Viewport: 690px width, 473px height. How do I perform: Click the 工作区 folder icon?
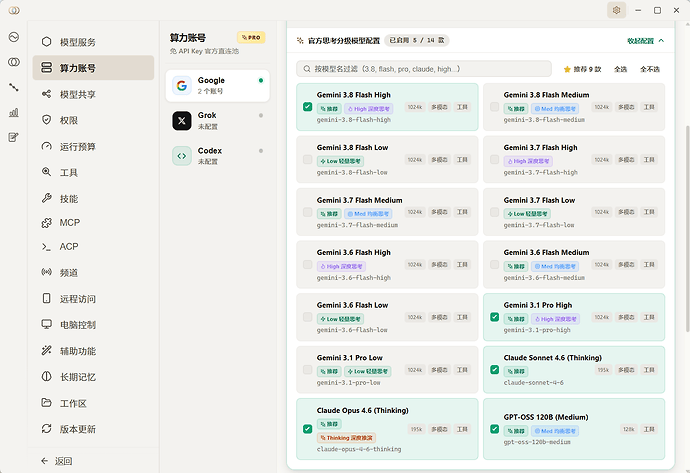tap(46, 403)
